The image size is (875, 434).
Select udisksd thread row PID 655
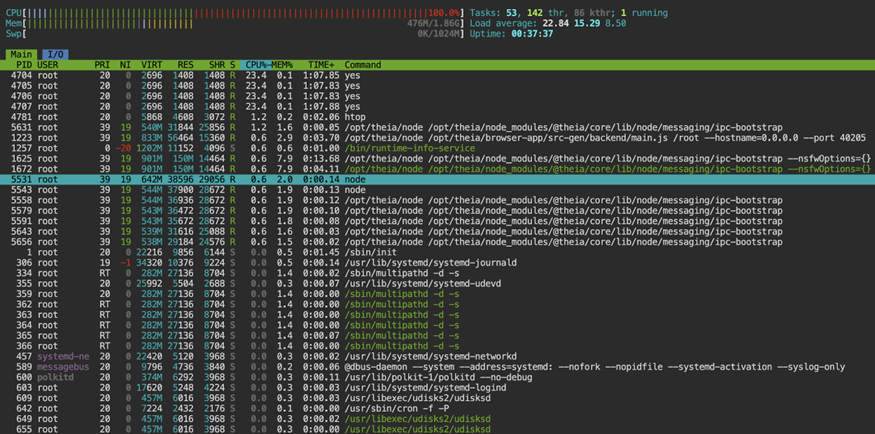pos(438,429)
